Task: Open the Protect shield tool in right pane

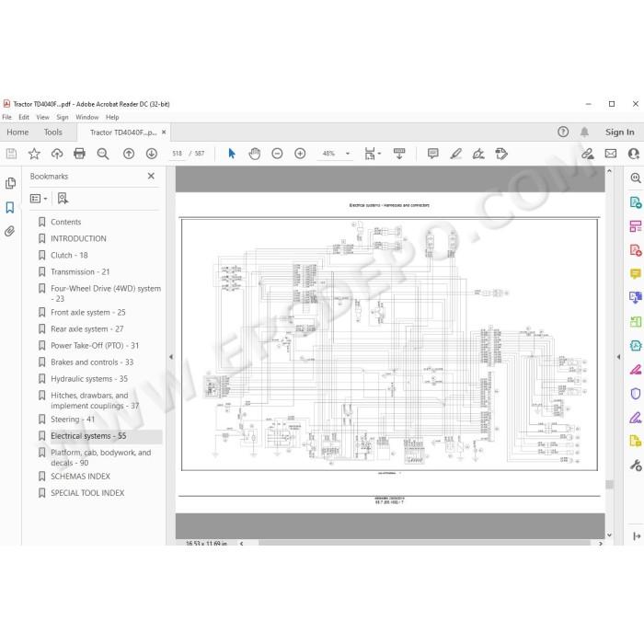Action: pos(636,394)
